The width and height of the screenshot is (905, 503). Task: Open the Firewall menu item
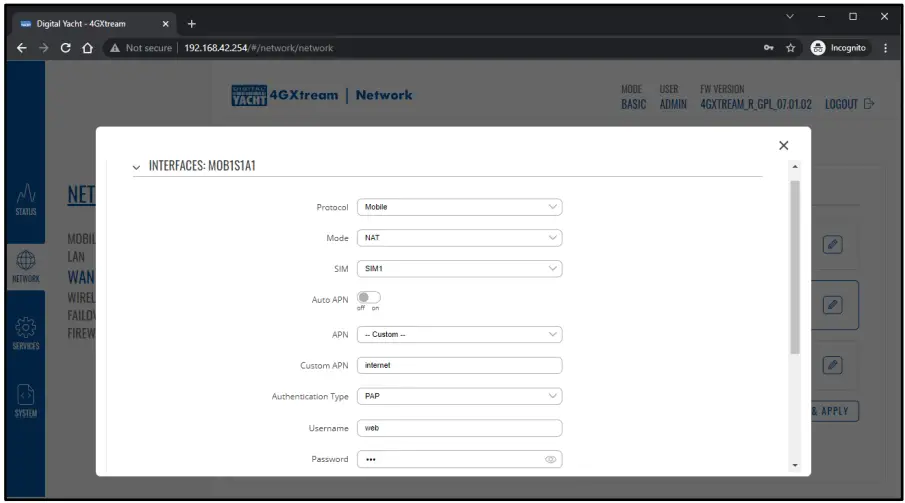(81, 333)
